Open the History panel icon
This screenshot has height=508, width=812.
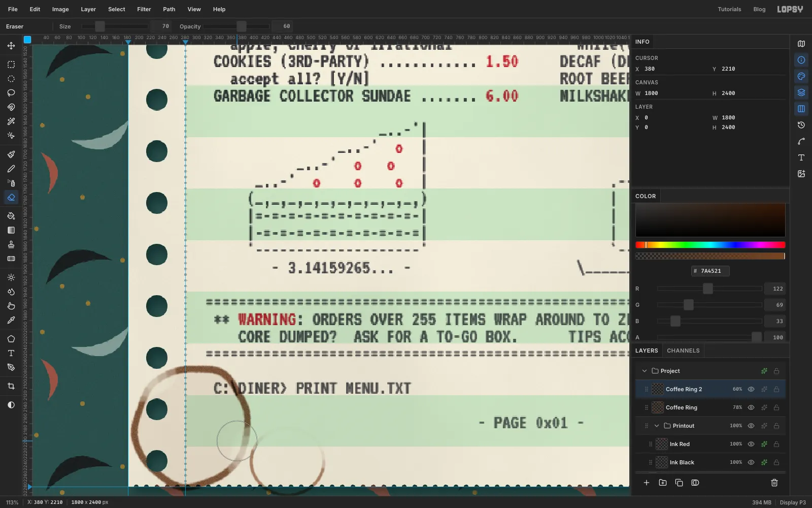[x=801, y=125]
